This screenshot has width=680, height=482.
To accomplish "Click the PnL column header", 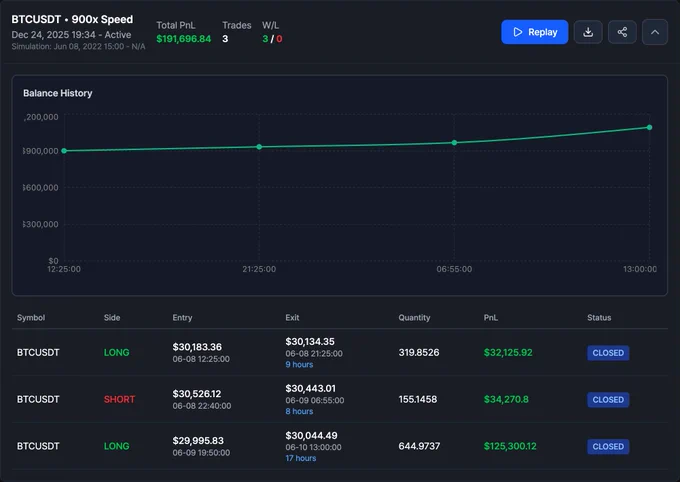I will [x=490, y=318].
